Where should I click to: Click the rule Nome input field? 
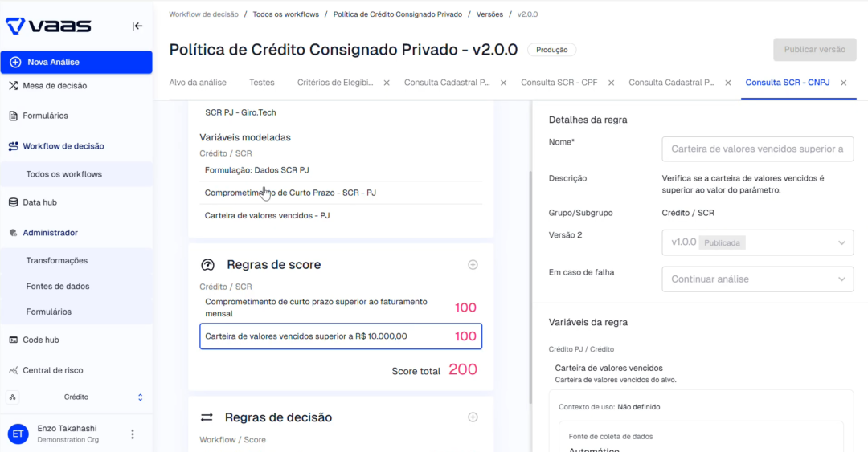757,149
